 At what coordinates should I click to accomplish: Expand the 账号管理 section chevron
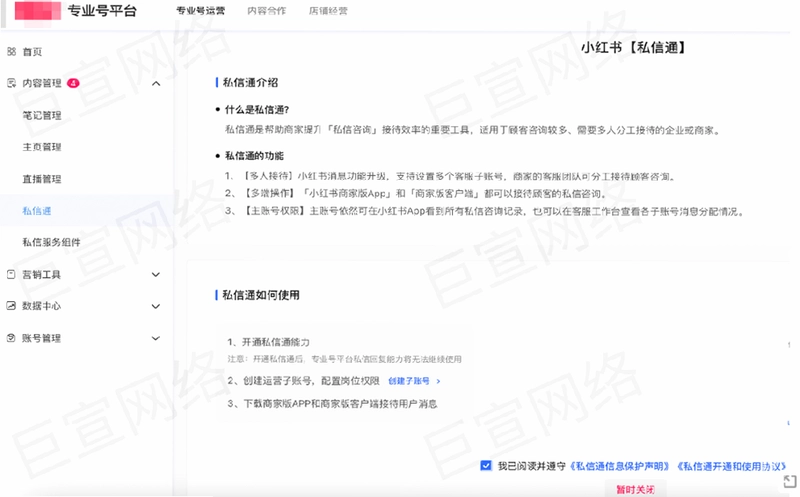(x=156, y=338)
